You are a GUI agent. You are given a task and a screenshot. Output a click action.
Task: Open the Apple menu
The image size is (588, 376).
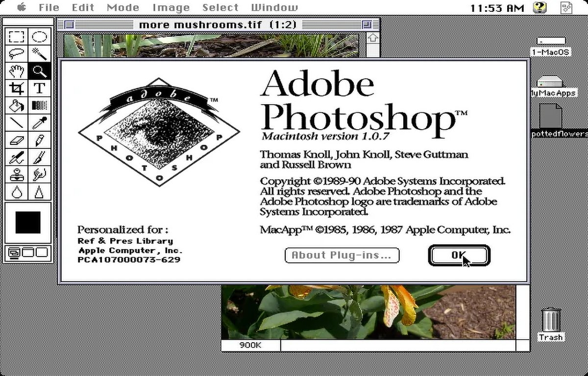pos(21,7)
